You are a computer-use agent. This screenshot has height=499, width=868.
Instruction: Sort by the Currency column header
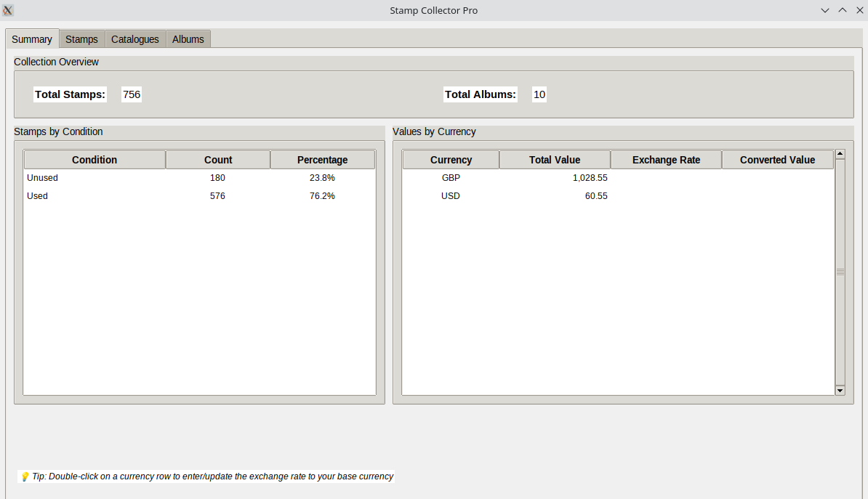(451, 160)
